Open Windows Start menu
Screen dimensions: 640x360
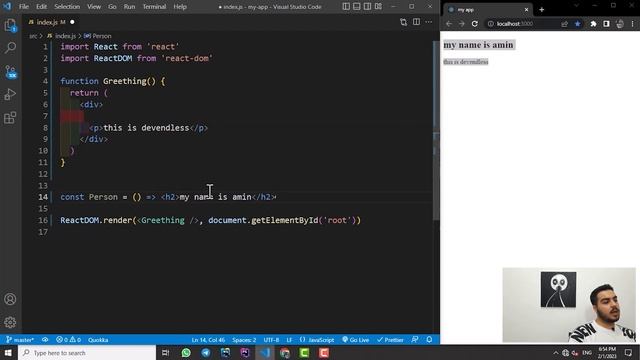click(x=8, y=353)
